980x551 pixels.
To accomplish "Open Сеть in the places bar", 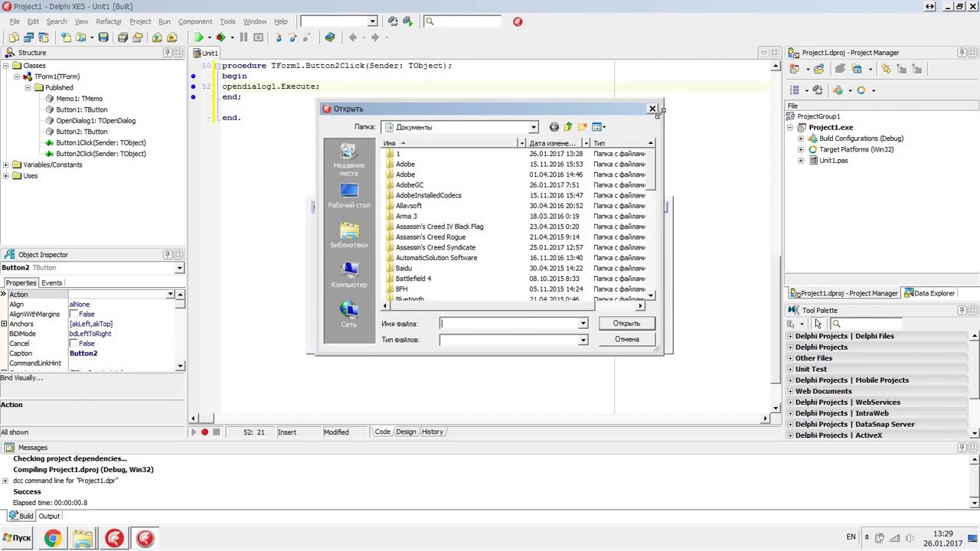I will coord(349,315).
